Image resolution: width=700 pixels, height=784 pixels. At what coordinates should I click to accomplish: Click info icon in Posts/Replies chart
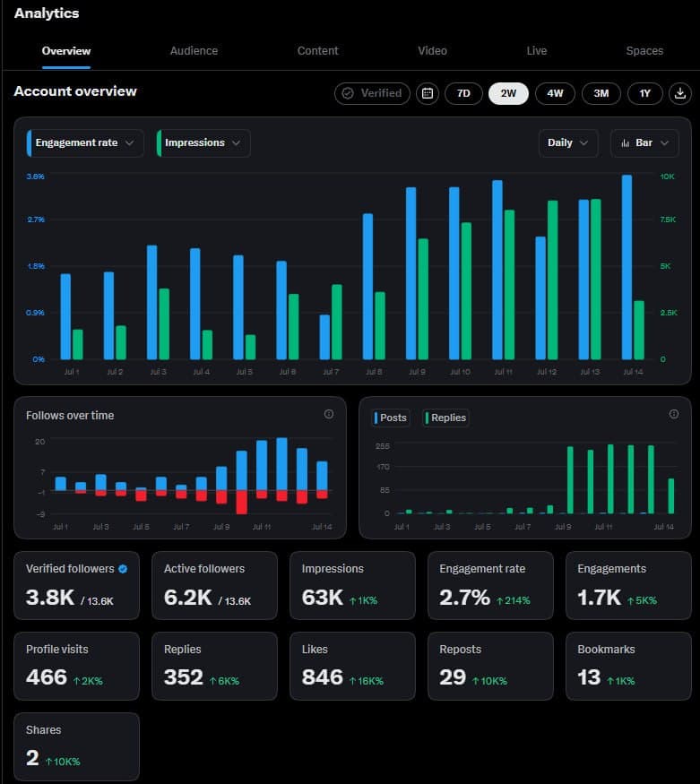(674, 414)
